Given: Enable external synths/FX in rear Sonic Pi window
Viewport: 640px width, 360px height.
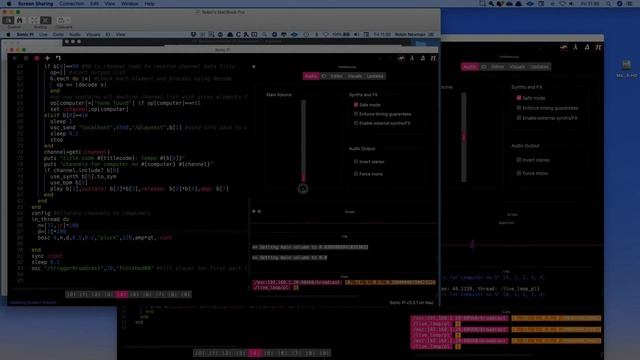Looking at the screenshot, I should [x=519, y=118].
